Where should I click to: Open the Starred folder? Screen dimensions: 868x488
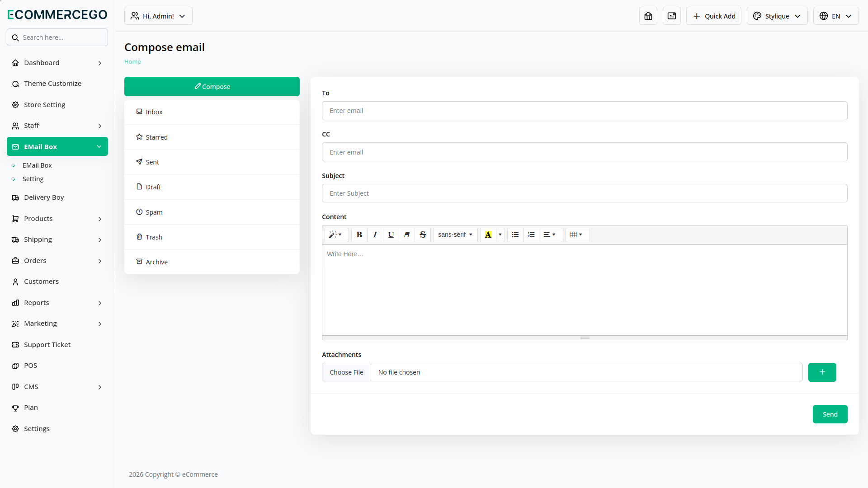tap(212, 137)
